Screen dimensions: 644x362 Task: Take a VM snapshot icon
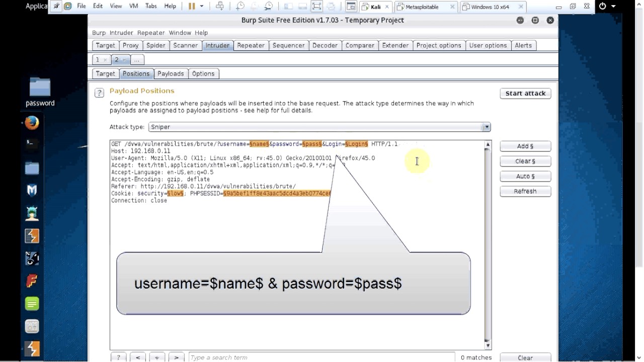240,6
